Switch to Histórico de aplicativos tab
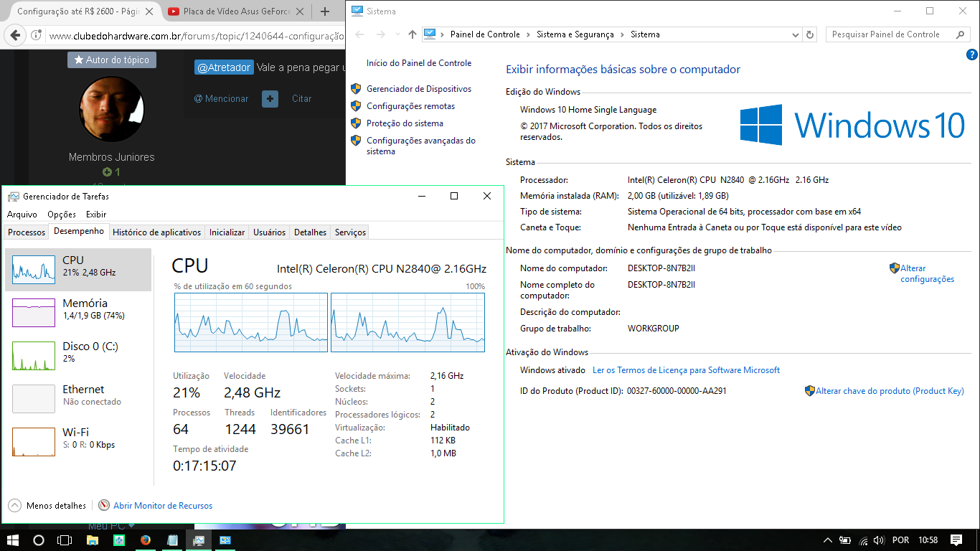This screenshot has height=551, width=980. (x=157, y=232)
